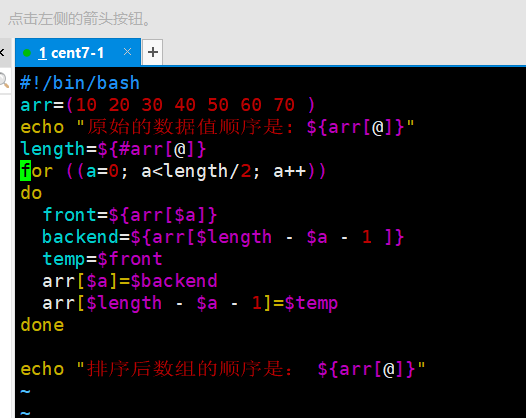Click the left arrow at the window edge

pos(2,52)
